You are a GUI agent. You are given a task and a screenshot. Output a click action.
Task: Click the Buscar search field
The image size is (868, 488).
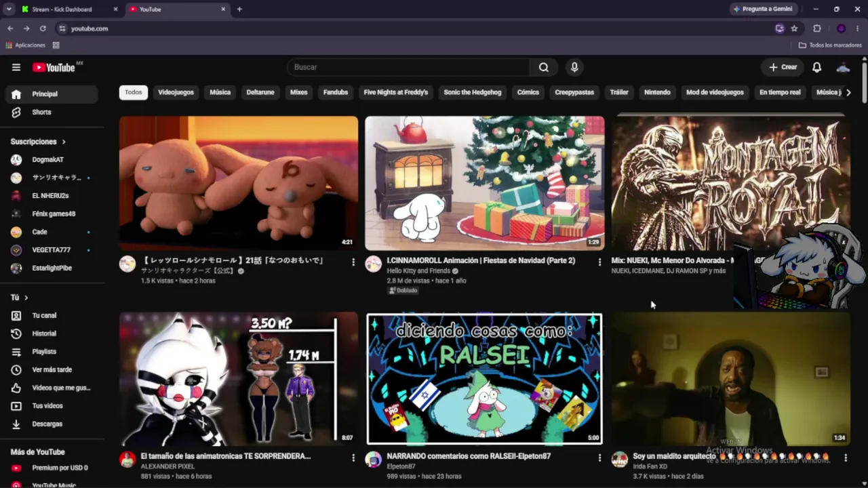pos(408,67)
